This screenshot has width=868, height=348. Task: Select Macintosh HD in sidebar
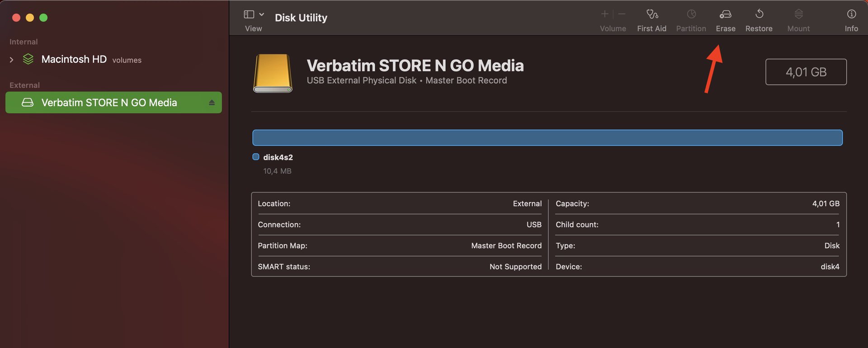(74, 59)
